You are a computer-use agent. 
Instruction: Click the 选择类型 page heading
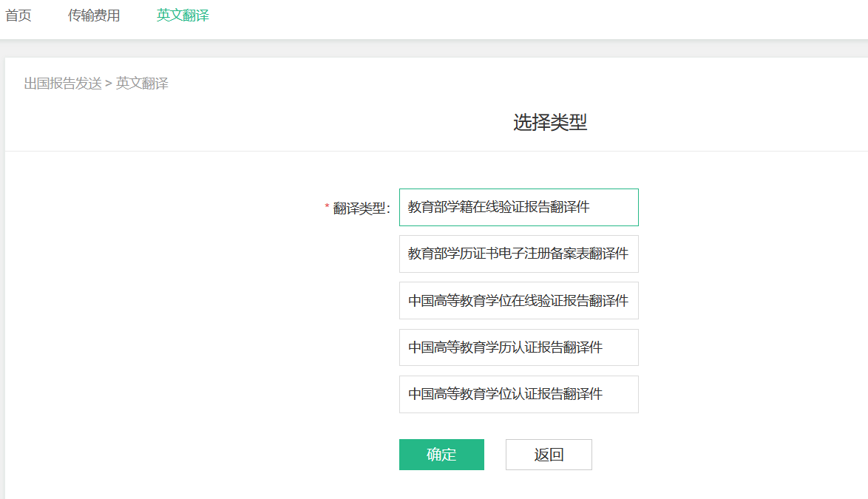(x=549, y=122)
